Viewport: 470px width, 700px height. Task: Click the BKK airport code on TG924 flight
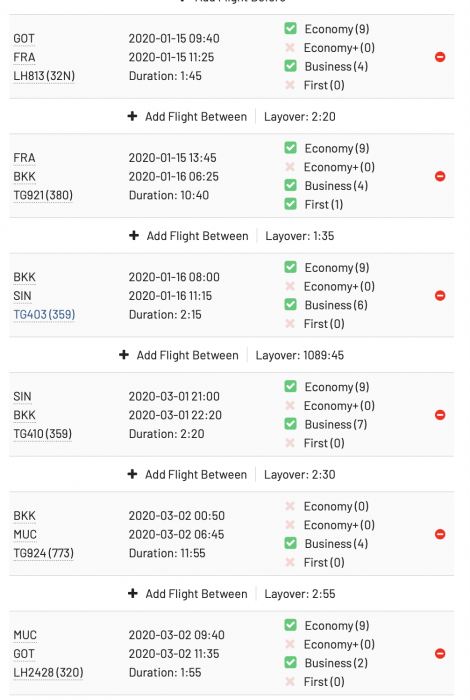pyautogui.click(x=25, y=516)
